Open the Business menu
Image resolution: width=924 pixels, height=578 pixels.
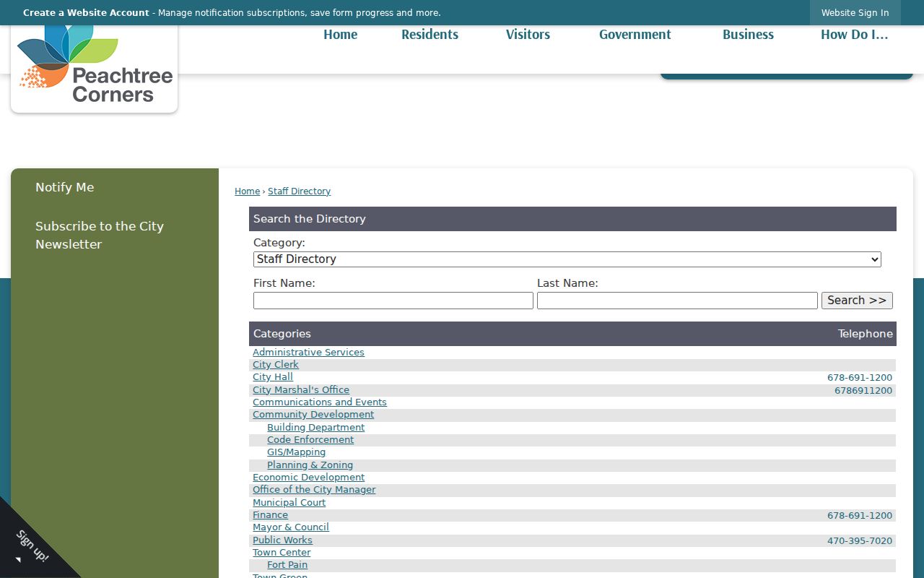pyautogui.click(x=748, y=35)
